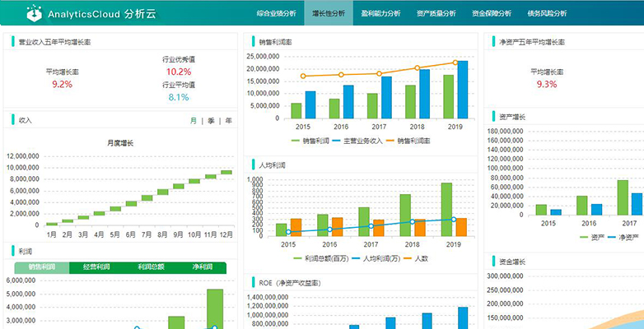Toggle the 主营业务收入 legend series
This screenshot has height=329, width=644.
357,141
